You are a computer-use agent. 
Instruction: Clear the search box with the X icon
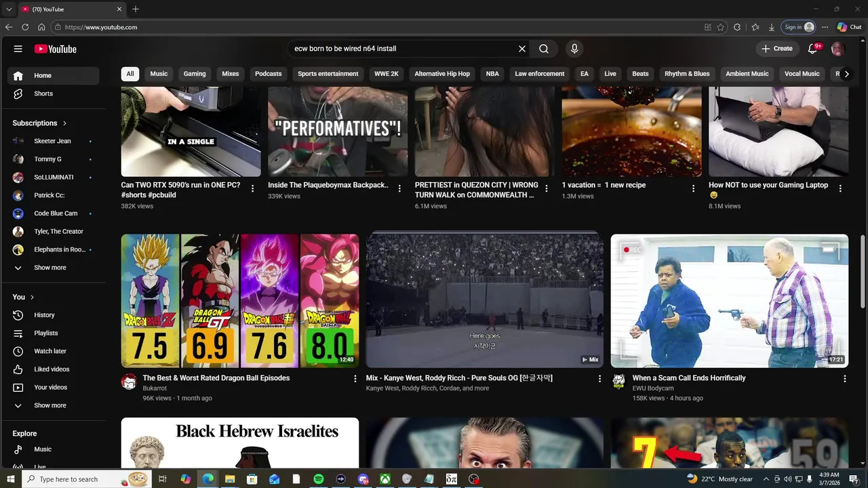click(x=522, y=49)
